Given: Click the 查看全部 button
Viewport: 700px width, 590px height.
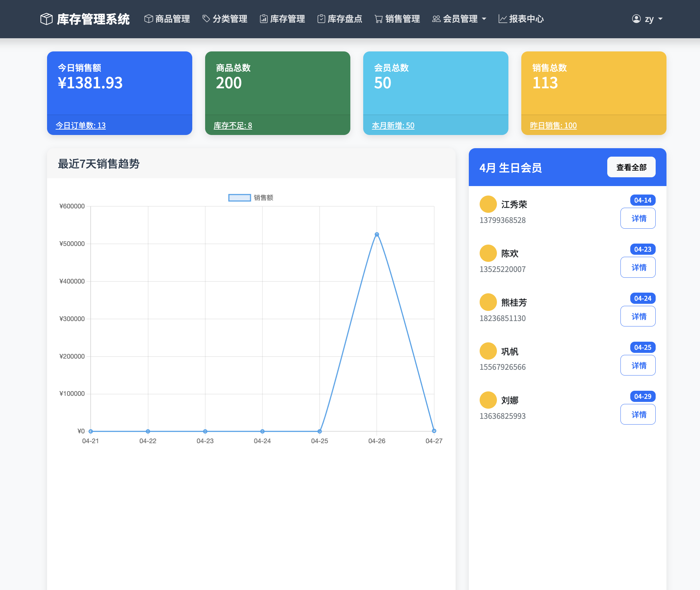Looking at the screenshot, I should click(x=631, y=167).
